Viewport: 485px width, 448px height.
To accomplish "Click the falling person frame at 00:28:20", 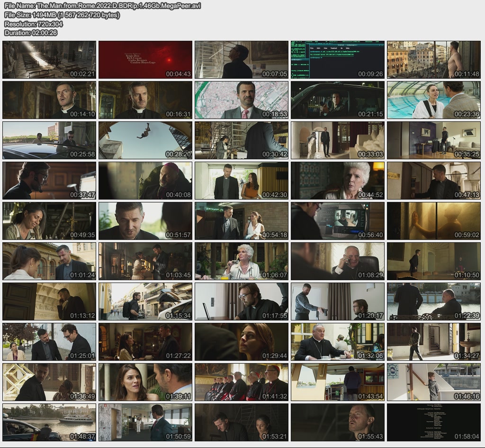I will tap(145, 140).
